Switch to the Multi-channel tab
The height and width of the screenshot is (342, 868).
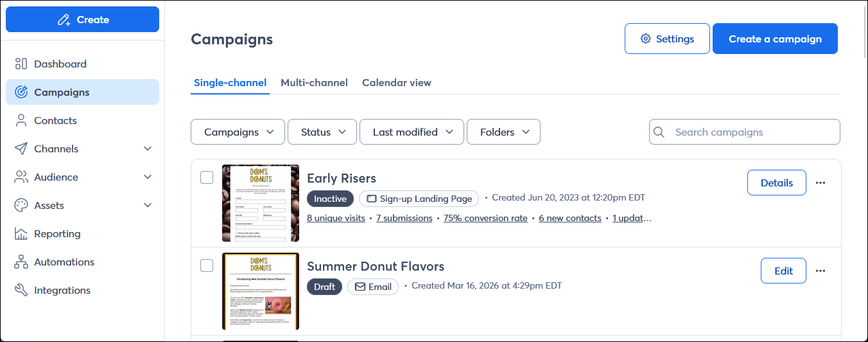[314, 82]
